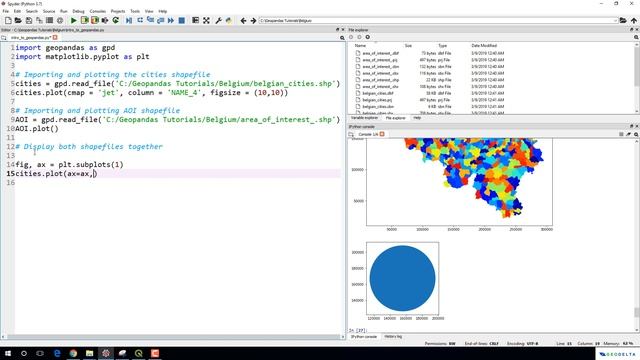Switch to the Variable explorer tab
The height and width of the screenshot is (360, 640).
coord(364,118)
